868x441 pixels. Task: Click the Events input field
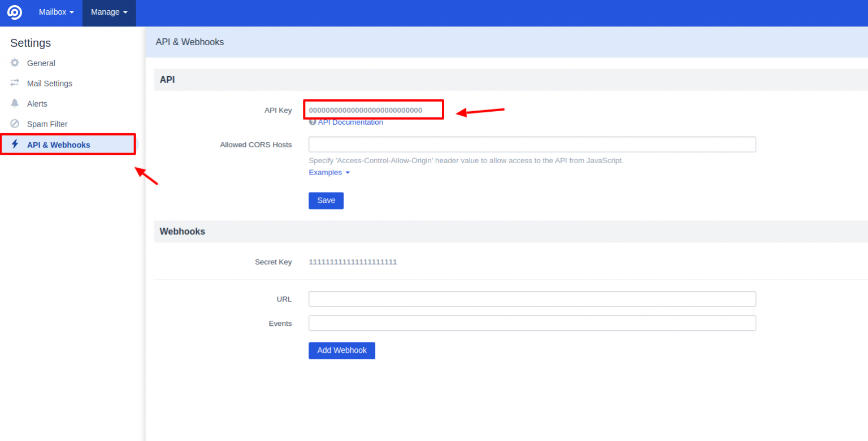tap(531, 323)
